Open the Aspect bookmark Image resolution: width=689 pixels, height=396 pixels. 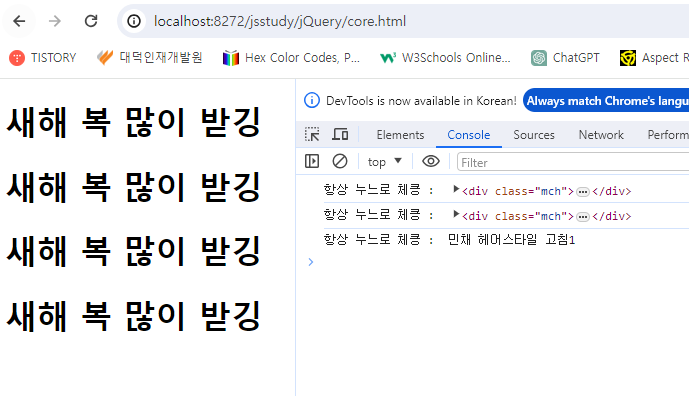pos(654,58)
